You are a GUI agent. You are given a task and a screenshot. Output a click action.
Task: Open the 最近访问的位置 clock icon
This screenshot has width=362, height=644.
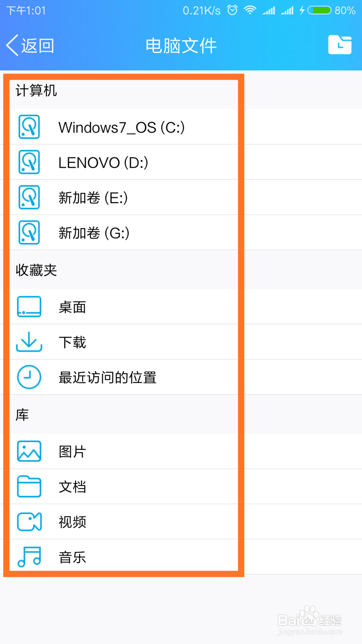[x=29, y=377]
